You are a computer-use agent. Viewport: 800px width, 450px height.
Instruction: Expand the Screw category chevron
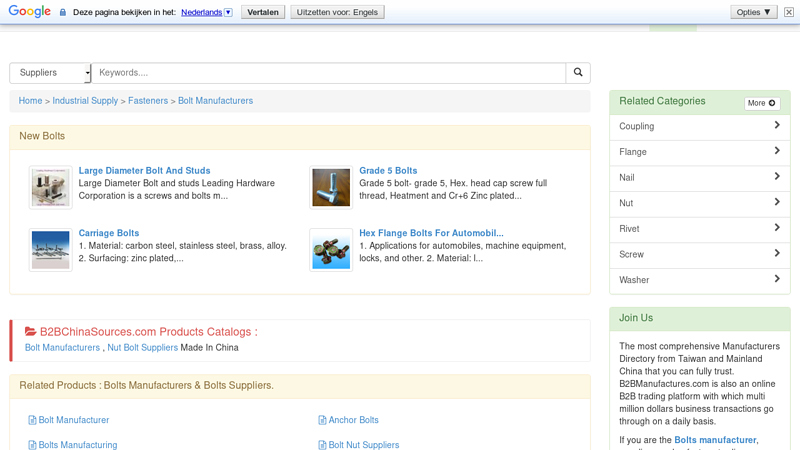point(777,253)
